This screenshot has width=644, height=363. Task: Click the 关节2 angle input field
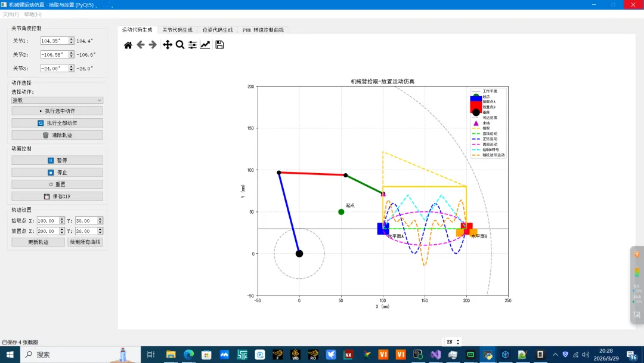[54, 55]
